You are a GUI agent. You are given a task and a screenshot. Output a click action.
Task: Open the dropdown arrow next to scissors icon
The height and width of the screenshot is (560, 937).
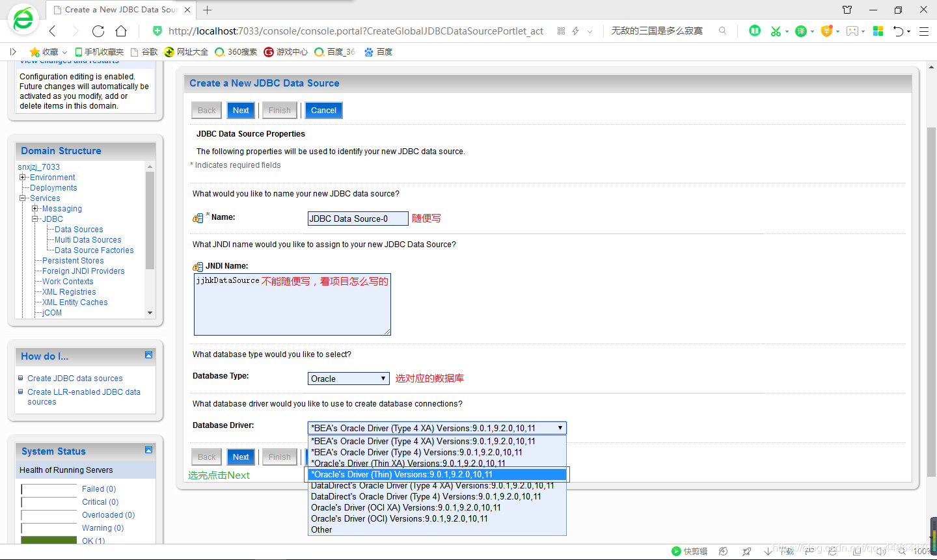click(787, 31)
